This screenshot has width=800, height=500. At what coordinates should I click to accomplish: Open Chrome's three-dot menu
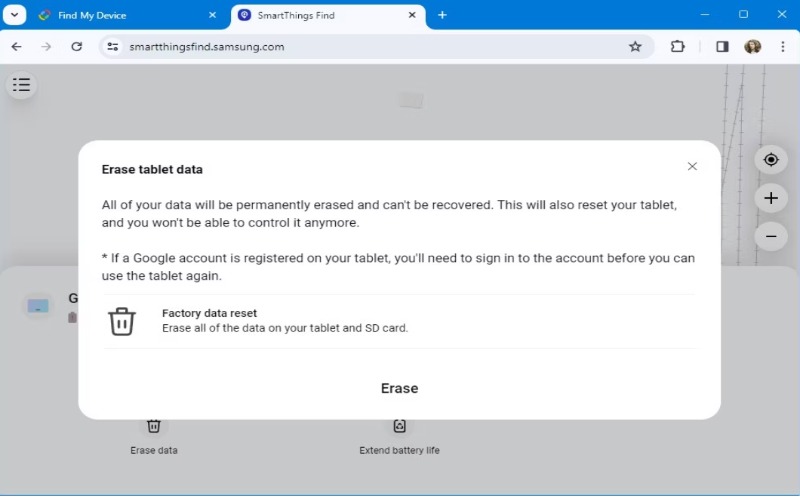[783, 46]
